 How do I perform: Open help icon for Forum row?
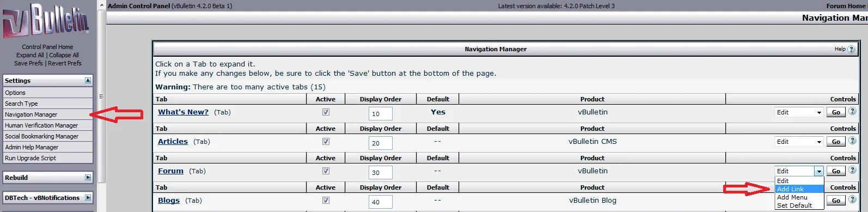[x=852, y=170]
